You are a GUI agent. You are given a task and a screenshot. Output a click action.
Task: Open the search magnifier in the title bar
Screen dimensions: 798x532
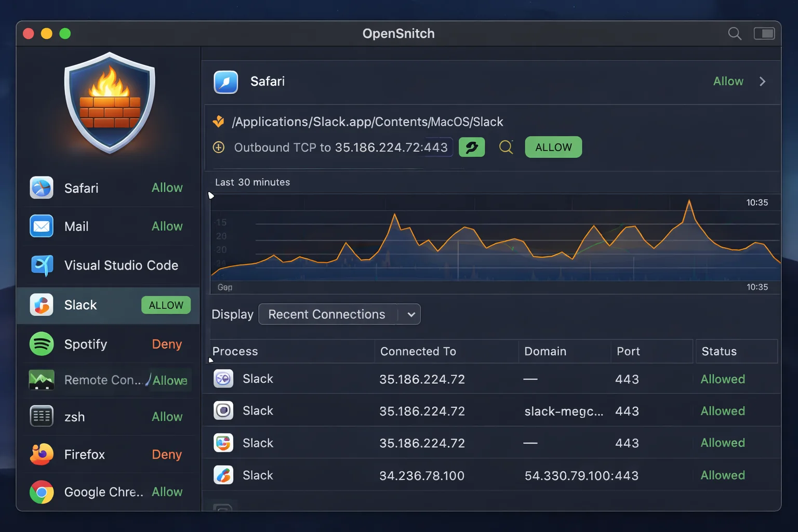[x=735, y=34]
